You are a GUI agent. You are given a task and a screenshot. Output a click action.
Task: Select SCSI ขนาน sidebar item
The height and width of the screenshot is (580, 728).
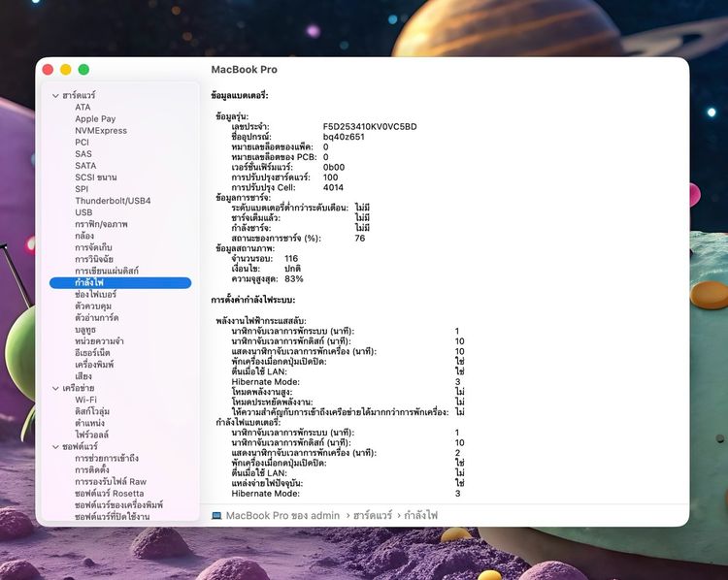tap(96, 177)
